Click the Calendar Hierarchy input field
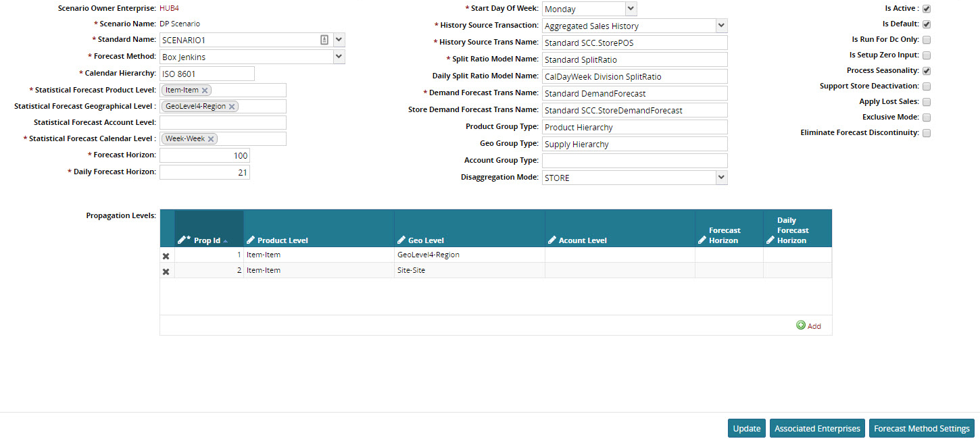 207,74
